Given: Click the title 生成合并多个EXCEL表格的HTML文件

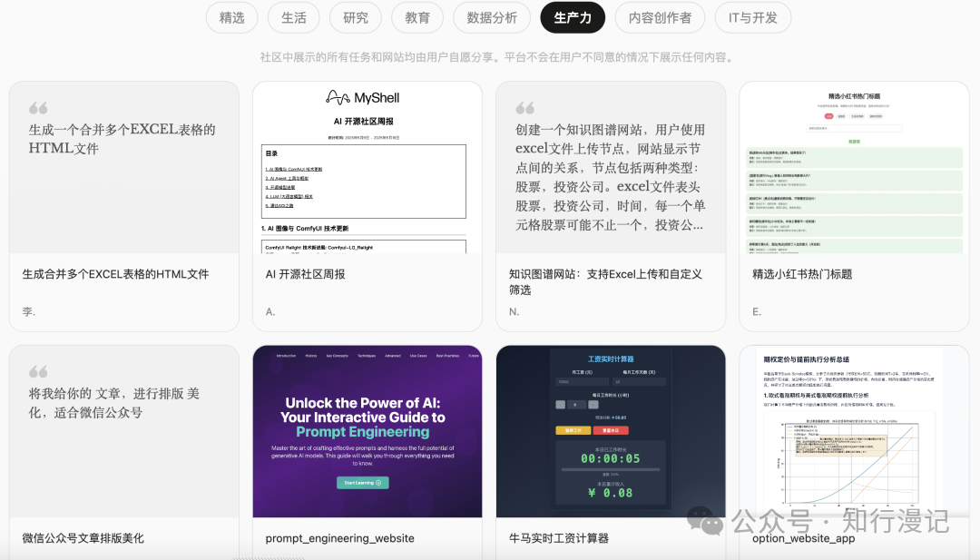Looking at the screenshot, I should 115,274.
